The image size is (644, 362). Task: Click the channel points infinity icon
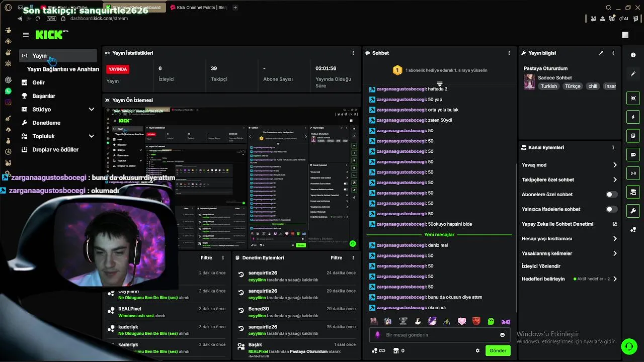[378, 350]
